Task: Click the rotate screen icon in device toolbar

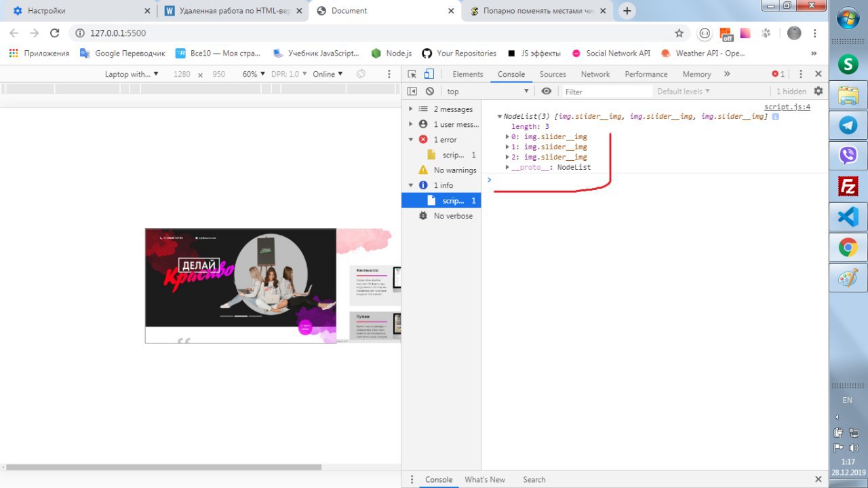Action: tap(361, 74)
